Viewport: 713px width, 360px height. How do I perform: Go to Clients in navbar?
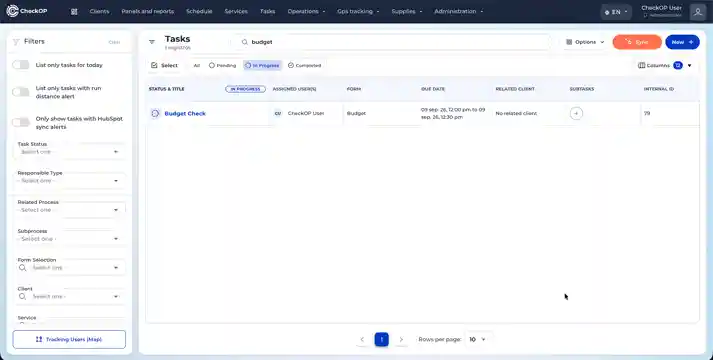point(99,11)
